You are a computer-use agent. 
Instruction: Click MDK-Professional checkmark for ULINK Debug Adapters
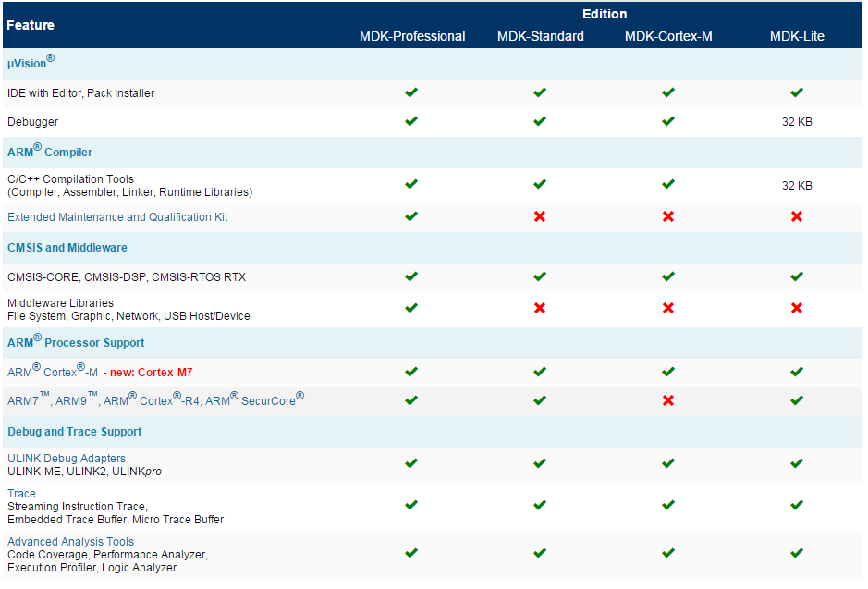click(411, 462)
